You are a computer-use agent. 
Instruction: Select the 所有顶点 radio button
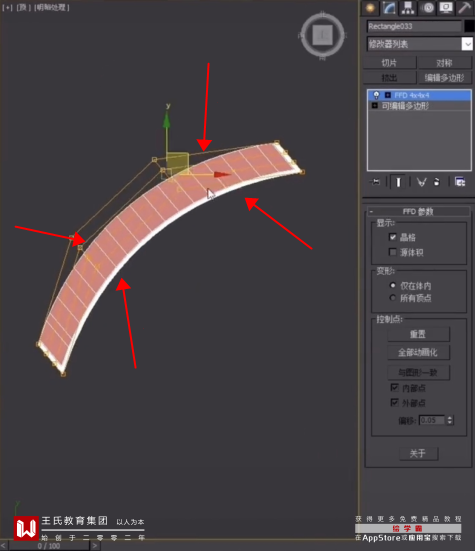[393, 298]
